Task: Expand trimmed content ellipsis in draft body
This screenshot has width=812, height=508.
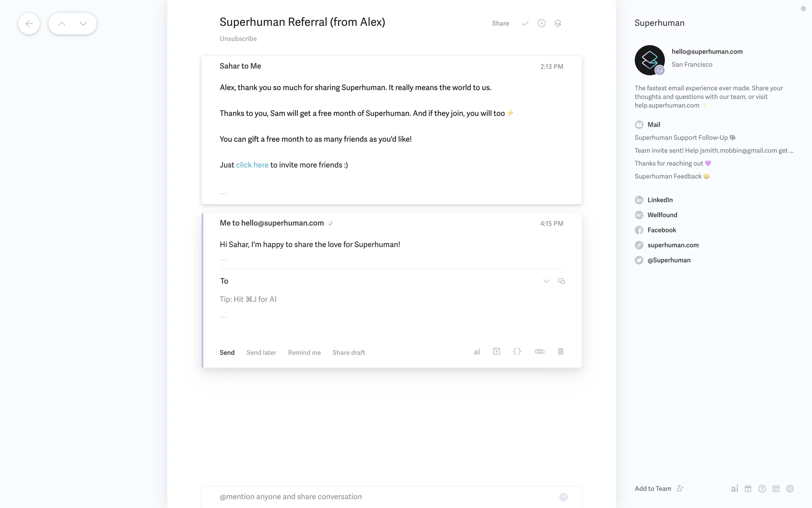Action: (x=223, y=317)
